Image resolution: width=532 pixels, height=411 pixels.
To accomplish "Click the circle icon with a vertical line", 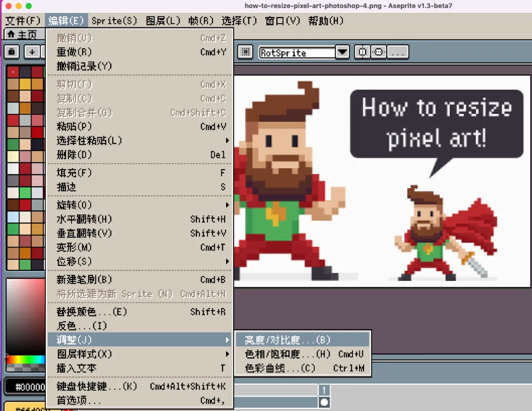I will point(363,52).
